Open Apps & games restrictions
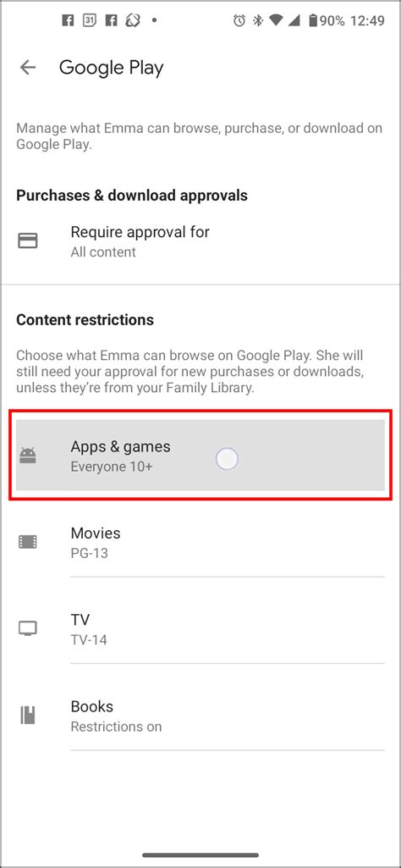The width and height of the screenshot is (401, 868). tap(200, 455)
